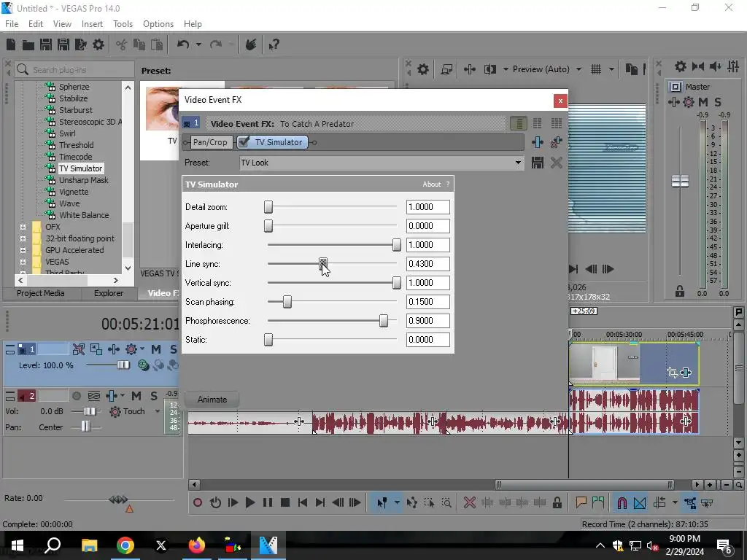This screenshot has height=560, width=747.
Task: Click Master bus FX gear icon
Action: click(x=689, y=102)
